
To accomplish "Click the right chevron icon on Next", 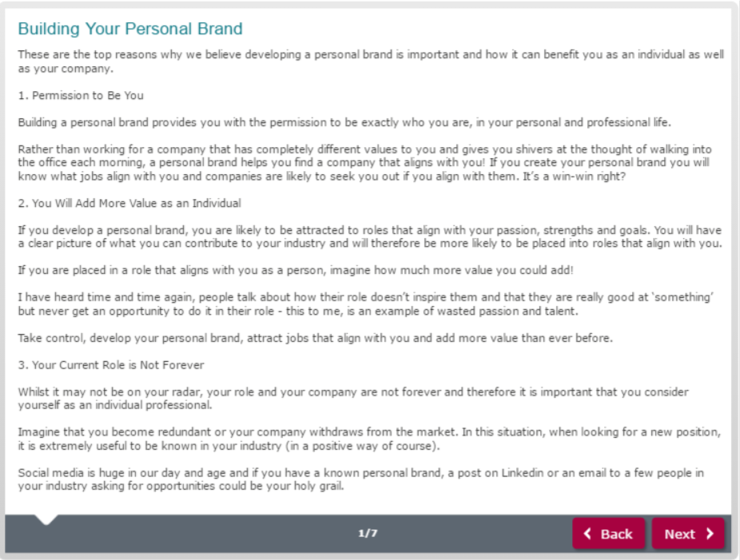I will pos(710,534).
